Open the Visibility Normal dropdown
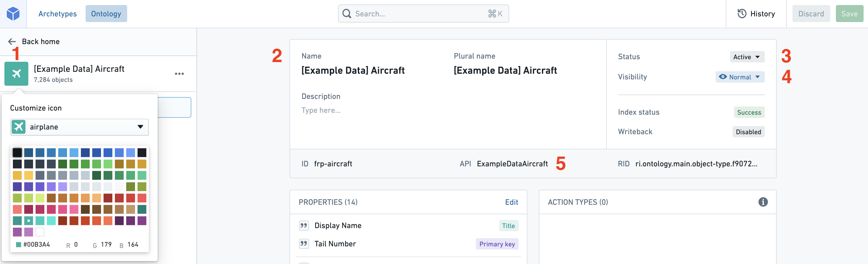The height and width of the screenshot is (264, 868). pyautogui.click(x=740, y=77)
